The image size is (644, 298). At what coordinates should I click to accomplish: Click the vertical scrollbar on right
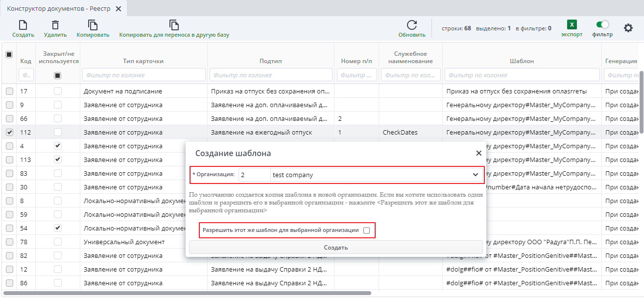[641, 103]
